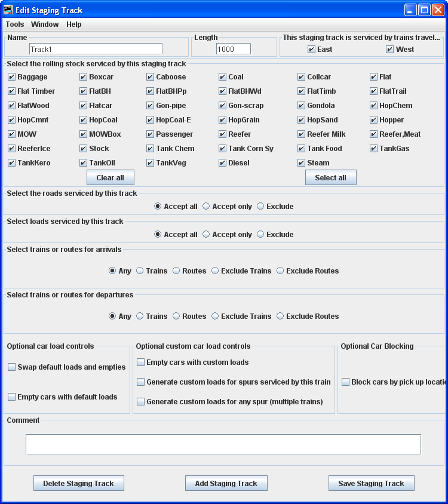
Task: Click Delete Staging Track button
Action: (79, 484)
